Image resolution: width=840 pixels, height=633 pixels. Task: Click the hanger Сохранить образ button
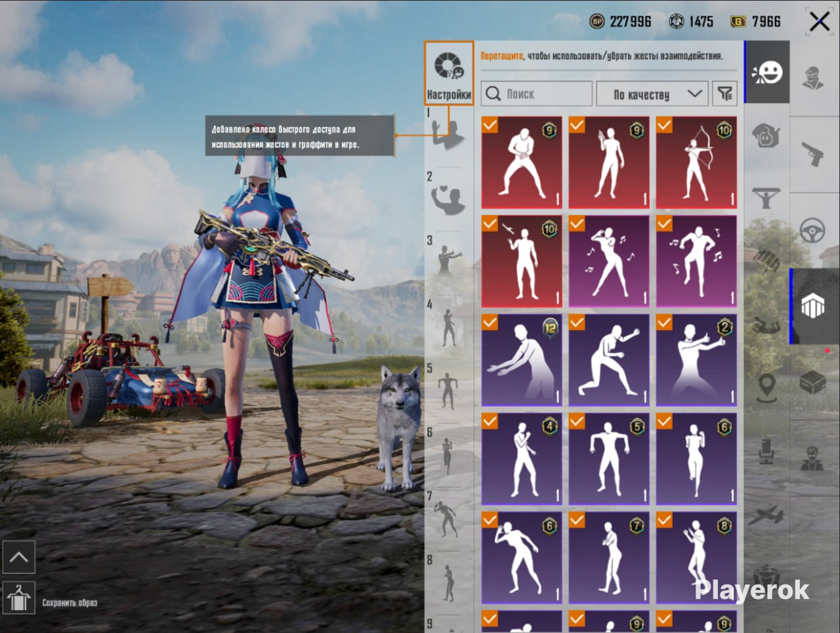(x=18, y=598)
